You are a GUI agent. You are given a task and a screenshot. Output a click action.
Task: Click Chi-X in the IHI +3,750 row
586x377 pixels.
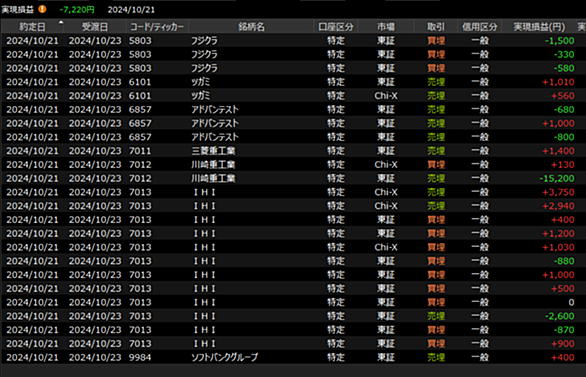[386, 192]
